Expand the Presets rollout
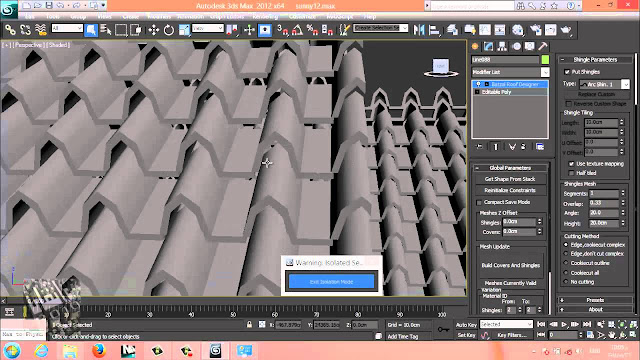640x360 pixels. point(595,300)
